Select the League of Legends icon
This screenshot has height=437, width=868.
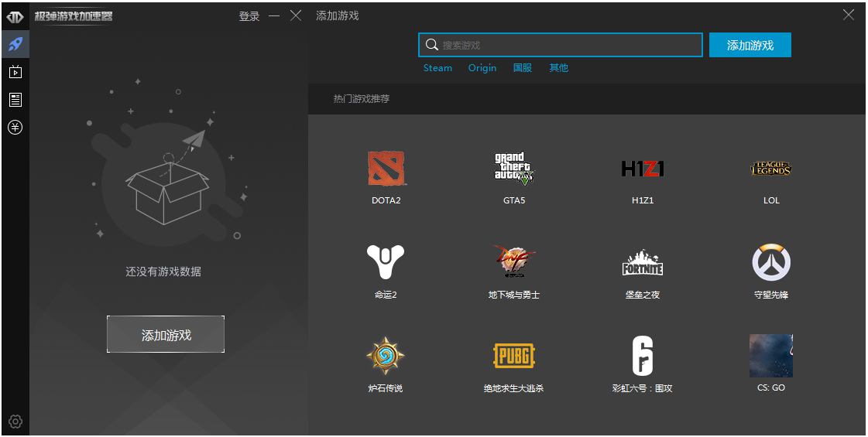pyautogui.click(x=771, y=168)
